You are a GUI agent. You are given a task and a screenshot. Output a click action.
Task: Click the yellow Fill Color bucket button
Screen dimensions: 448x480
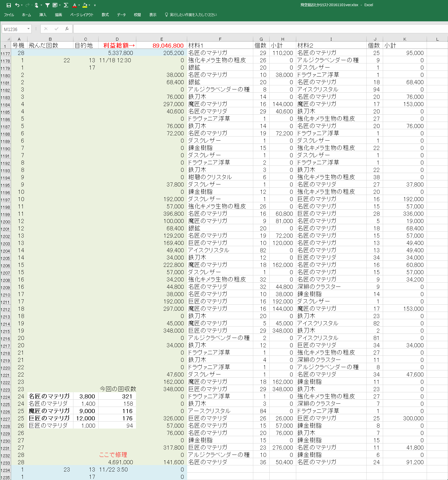tap(85, 5)
